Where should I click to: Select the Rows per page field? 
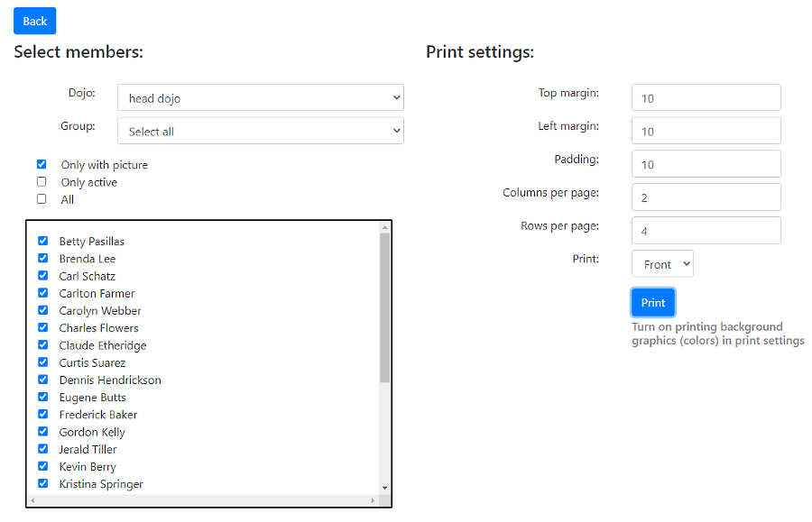pos(706,231)
